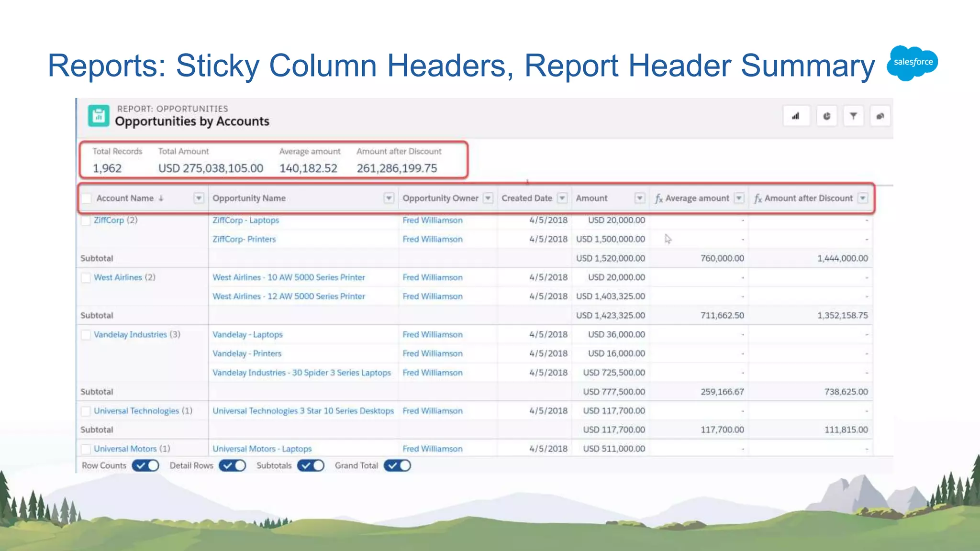Open Fred Williamson in Vandelay - Printers row

click(433, 353)
